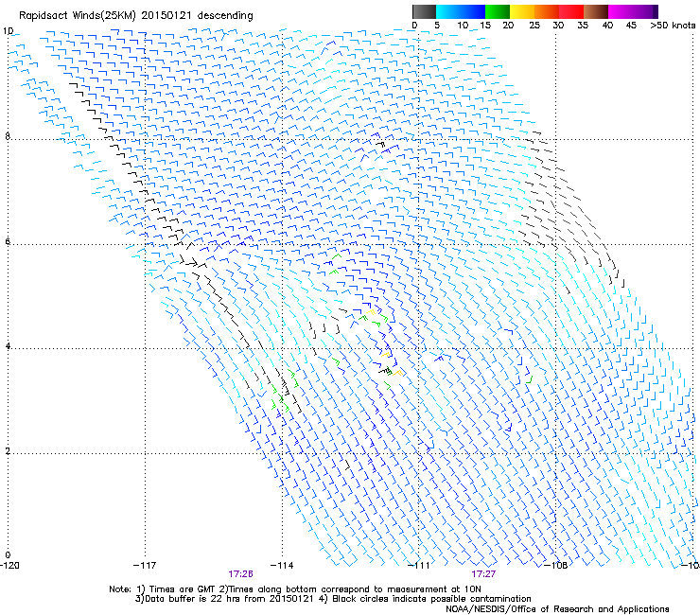Click the longitude label '-114'
The height and width of the screenshot is (615, 700).
click(x=282, y=566)
